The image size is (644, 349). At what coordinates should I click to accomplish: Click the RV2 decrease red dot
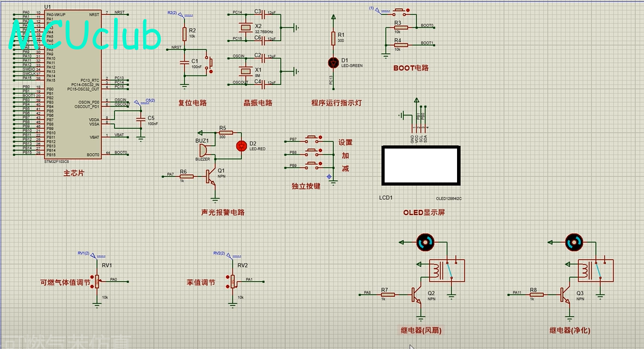tap(228, 286)
